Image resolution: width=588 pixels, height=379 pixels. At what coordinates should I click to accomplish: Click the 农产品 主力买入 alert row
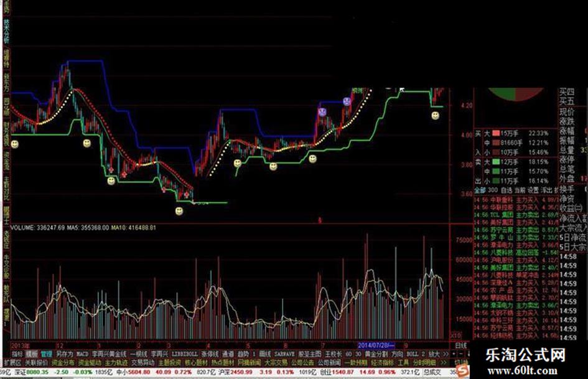point(516,290)
